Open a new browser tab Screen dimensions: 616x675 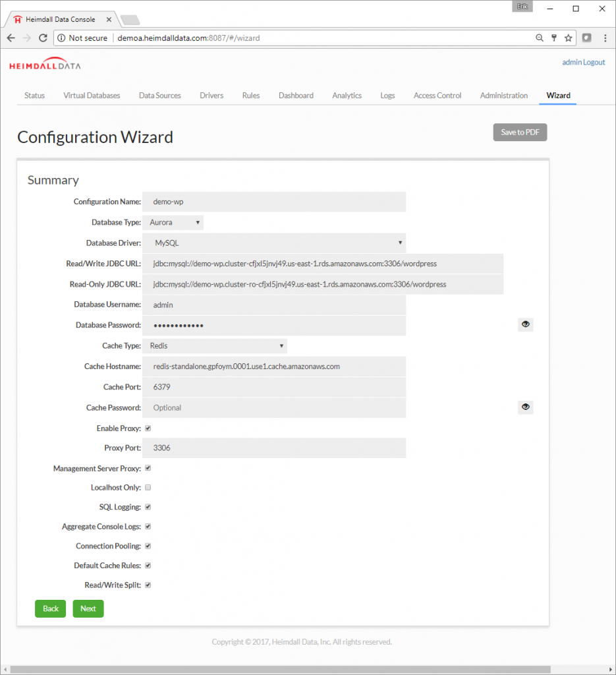pyautogui.click(x=130, y=20)
